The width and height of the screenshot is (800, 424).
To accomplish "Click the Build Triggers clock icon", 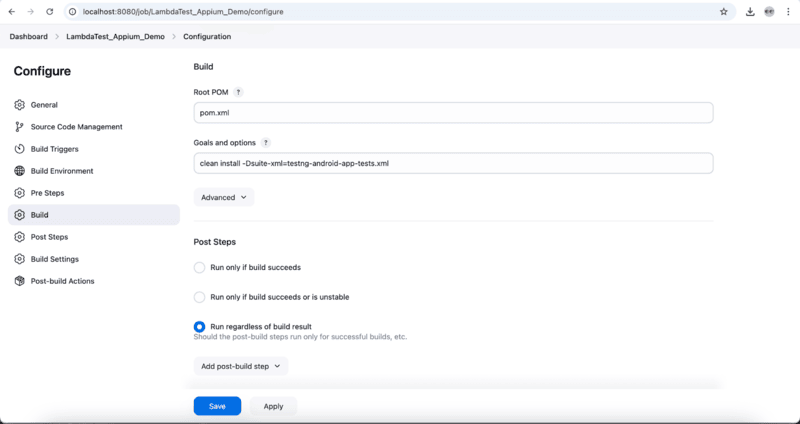I will pyautogui.click(x=19, y=149).
